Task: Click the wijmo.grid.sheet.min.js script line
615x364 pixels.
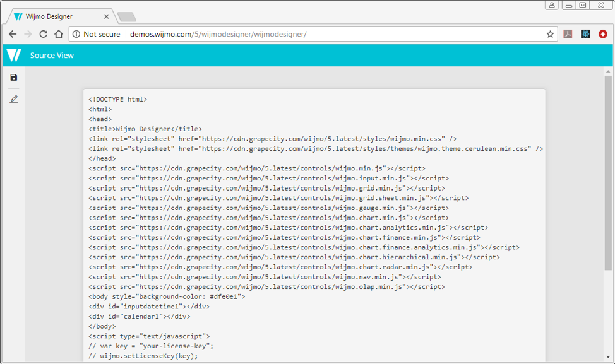Action: [278, 198]
